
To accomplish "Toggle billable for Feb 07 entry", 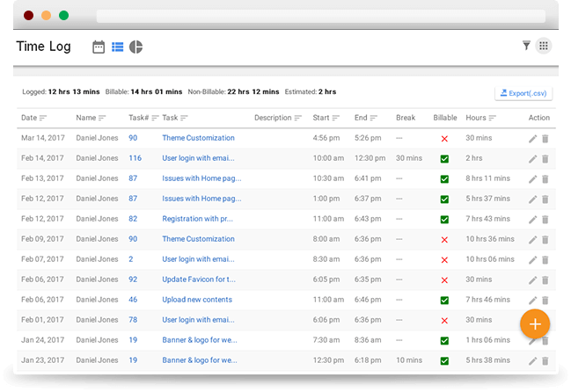I will pos(444,259).
